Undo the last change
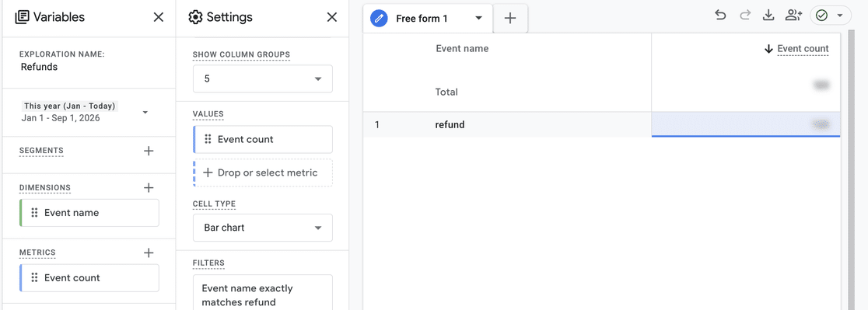Viewport: 868px width, 310px height. point(720,16)
